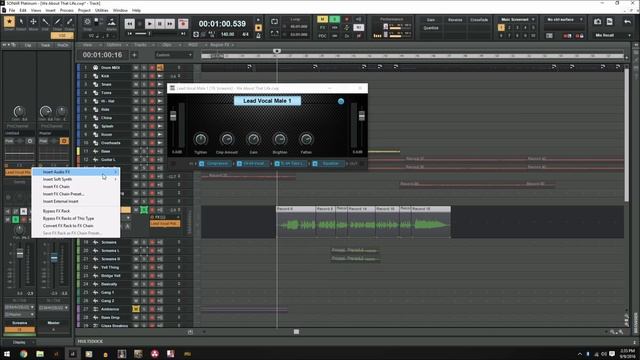Select the Draw pencil tool

[58, 22]
